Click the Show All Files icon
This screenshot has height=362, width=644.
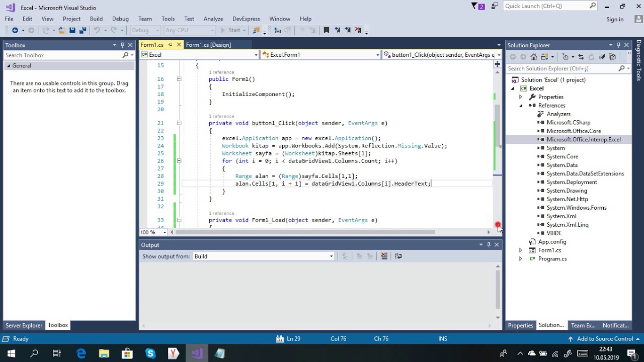coord(612,57)
